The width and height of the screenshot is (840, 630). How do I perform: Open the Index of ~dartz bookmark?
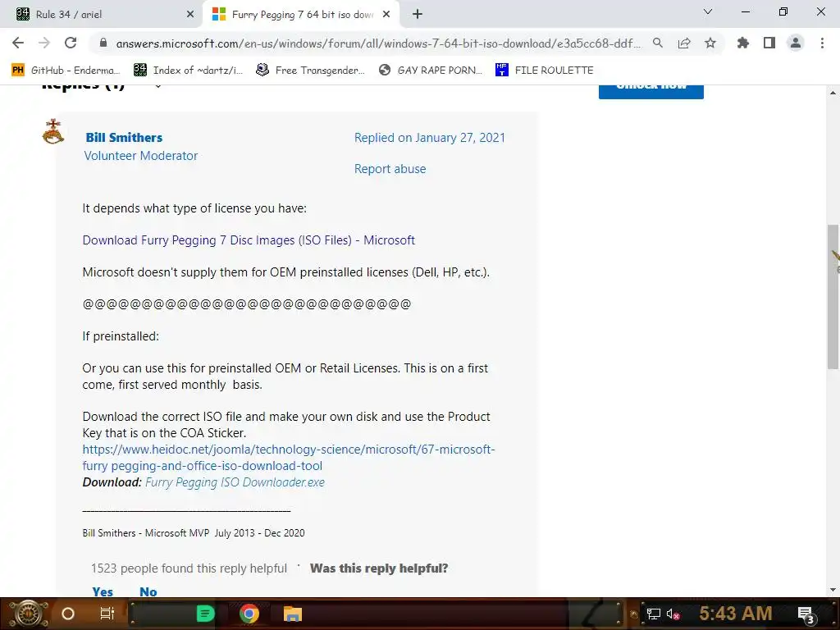tap(188, 71)
